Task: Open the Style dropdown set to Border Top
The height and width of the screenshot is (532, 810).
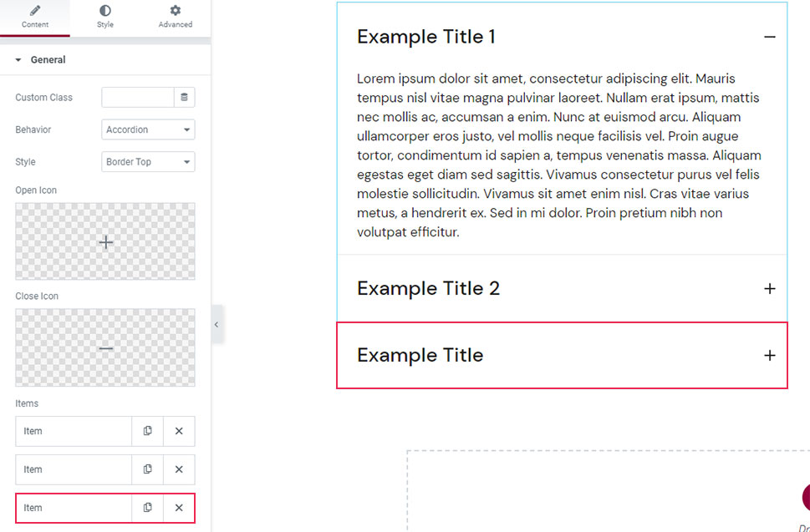Action: [148, 161]
